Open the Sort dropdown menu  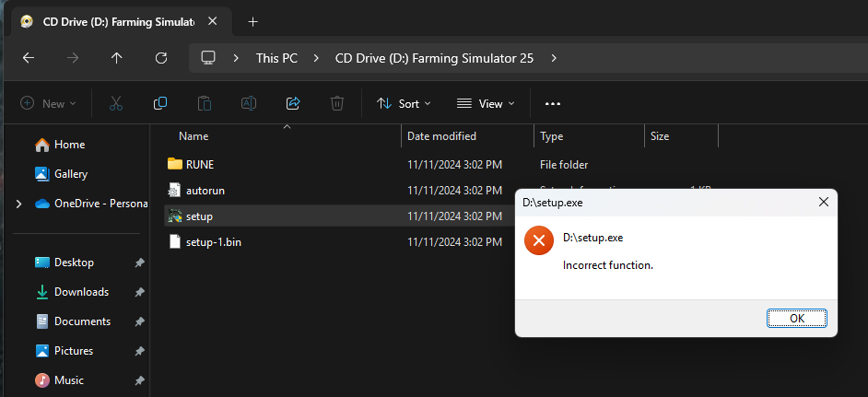tap(404, 103)
